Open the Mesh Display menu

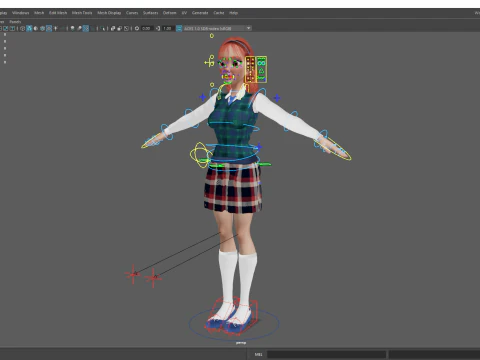tap(109, 13)
